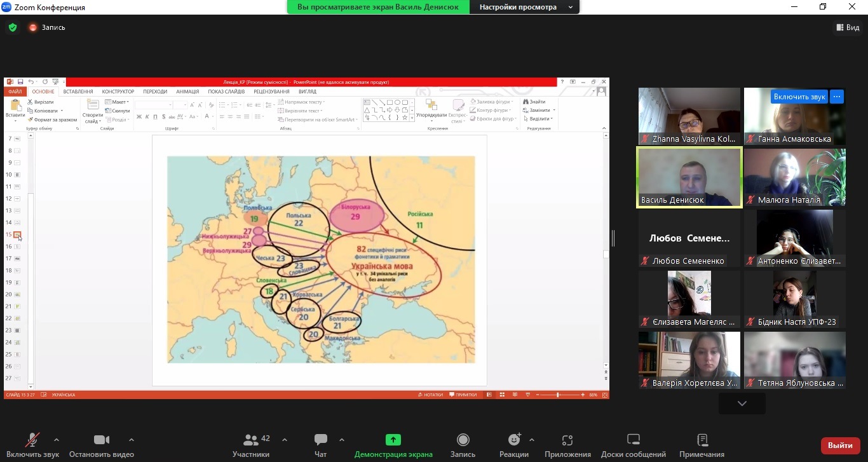Click Включить звук on Ганна Асмаковська tile

799,97
